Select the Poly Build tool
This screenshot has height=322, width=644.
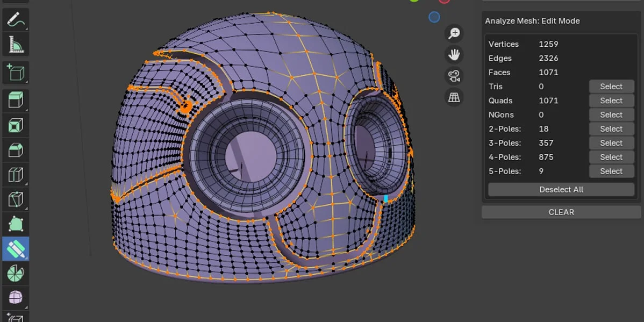tap(16, 224)
